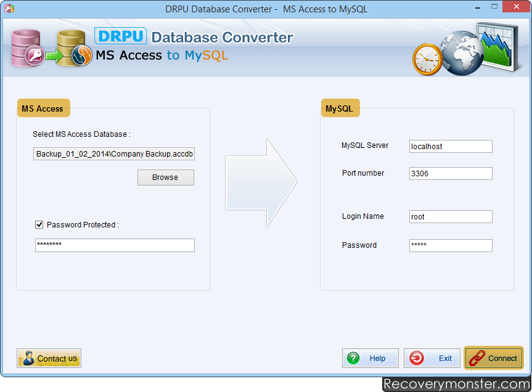This screenshot has width=532, height=392.
Task: Click the 'MySQL Server' label
Action: [x=365, y=145]
